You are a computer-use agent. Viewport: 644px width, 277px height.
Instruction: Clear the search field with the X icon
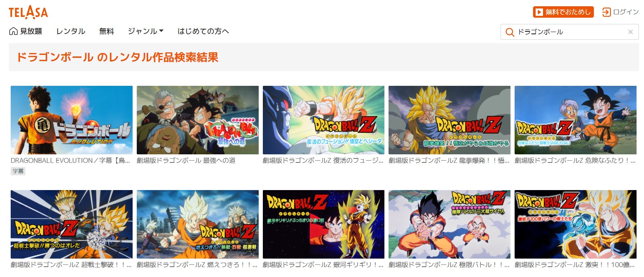tap(630, 32)
